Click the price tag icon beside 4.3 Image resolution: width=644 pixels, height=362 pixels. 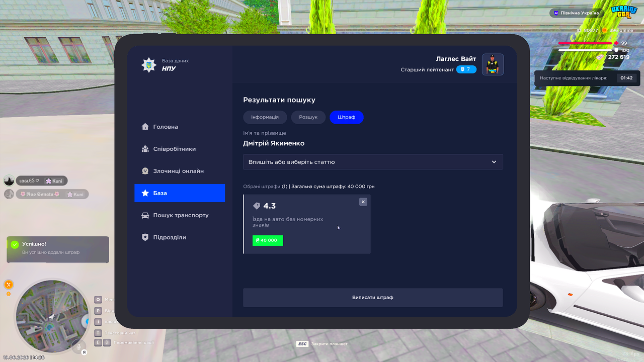257,206
